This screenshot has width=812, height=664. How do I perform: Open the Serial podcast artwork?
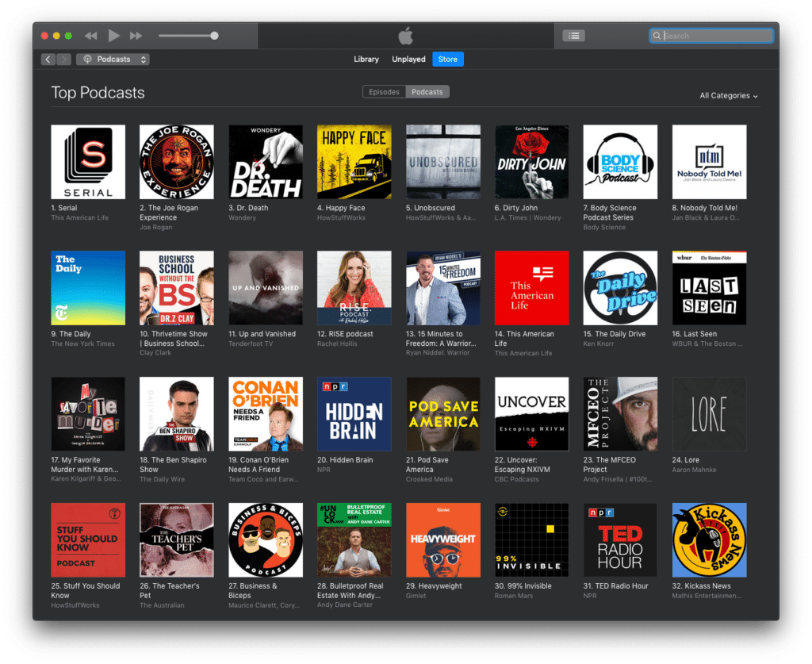88,162
